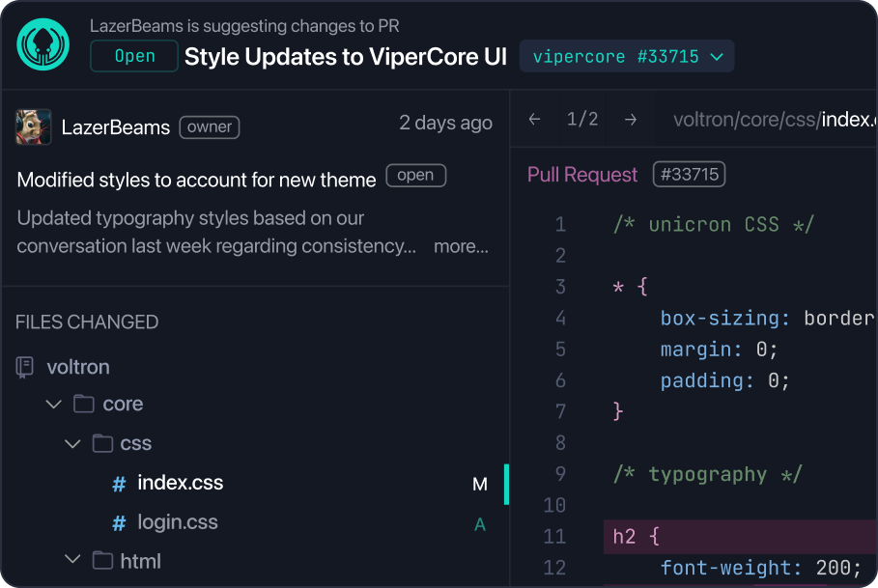Click Modified styles to account for new theme

[196, 181]
